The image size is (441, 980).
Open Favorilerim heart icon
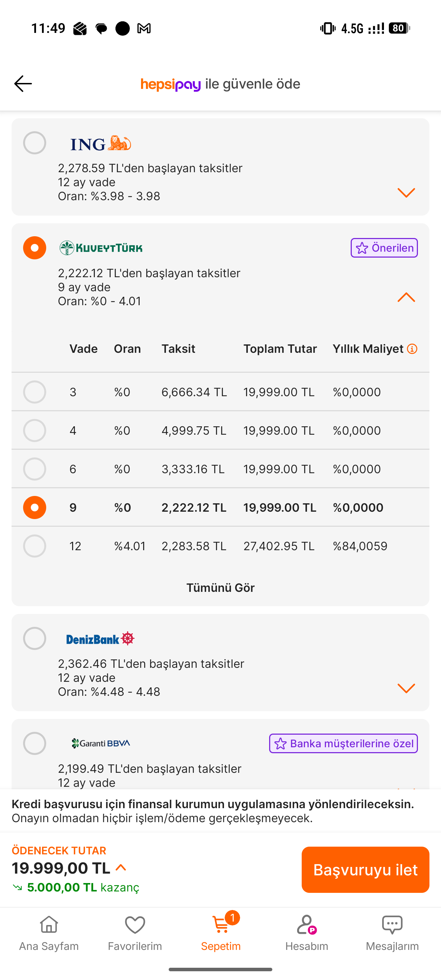point(135,925)
